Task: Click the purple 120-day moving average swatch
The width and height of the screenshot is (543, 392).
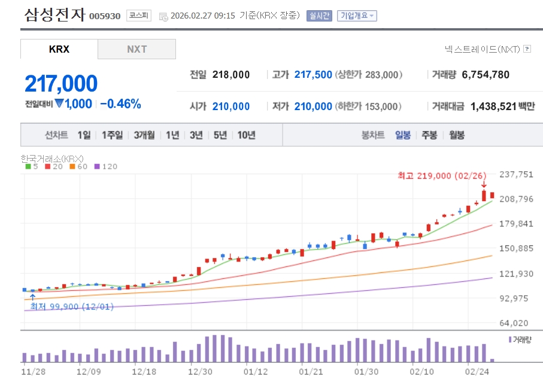Action: click(97, 166)
